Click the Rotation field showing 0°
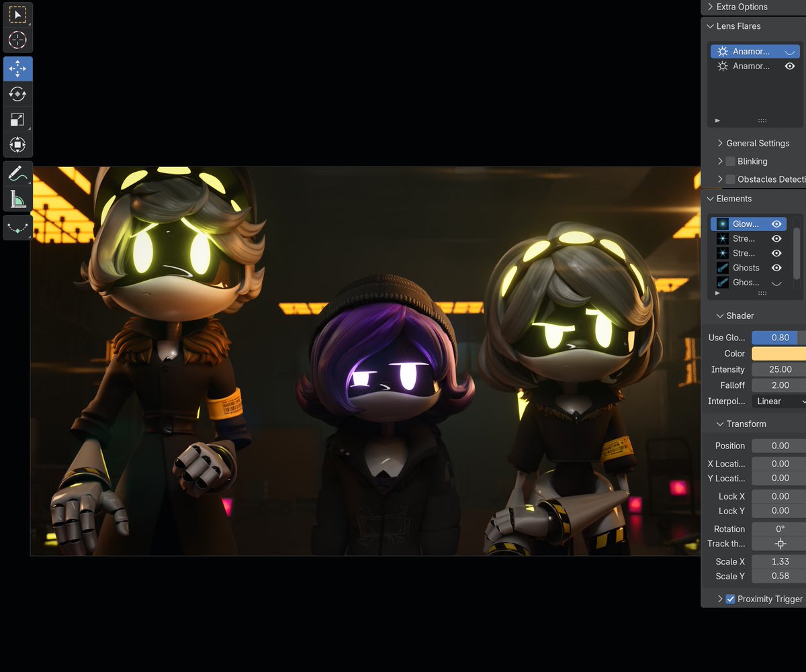 point(778,529)
